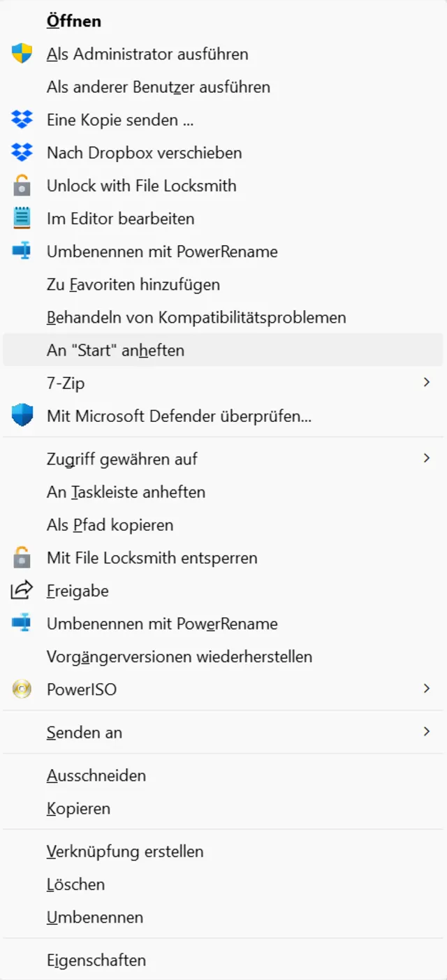Click the share arrow icon beside Freigabe

pos(22,591)
